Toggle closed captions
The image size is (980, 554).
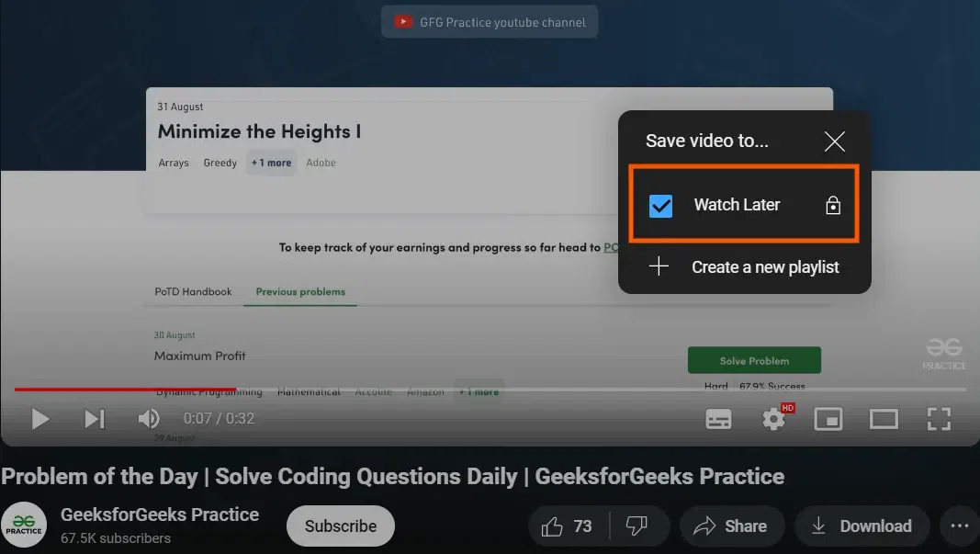click(718, 419)
